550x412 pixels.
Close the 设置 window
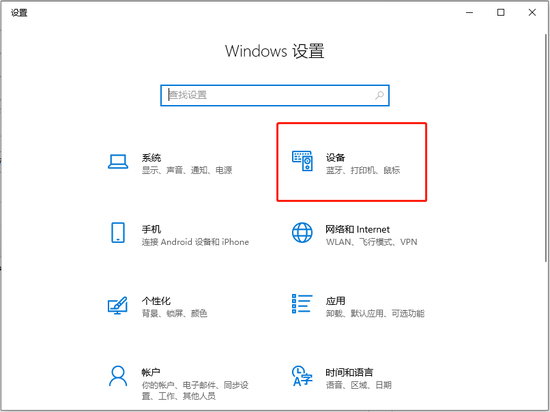(x=532, y=13)
